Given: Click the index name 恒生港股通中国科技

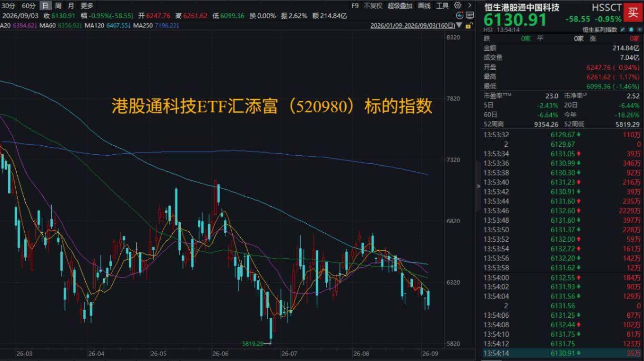Looking at the screenshot, I should [522, 8].
